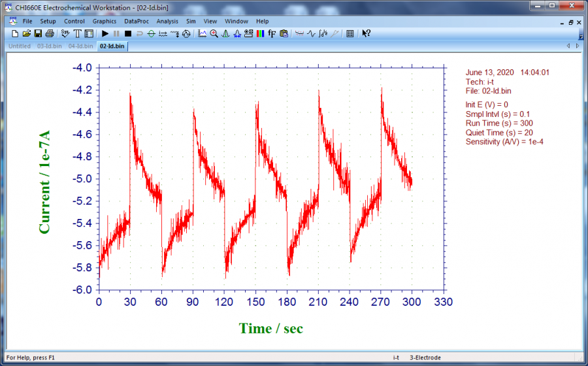588x366 pixels.
Task: Click the Run Experiment play icon
Action: click(x=105, y=33)
